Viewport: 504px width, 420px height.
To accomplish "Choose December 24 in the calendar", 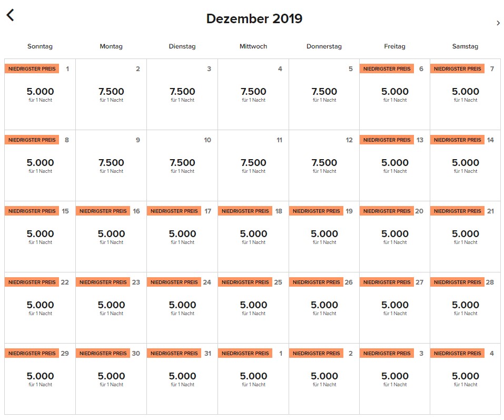I will 182,308.
